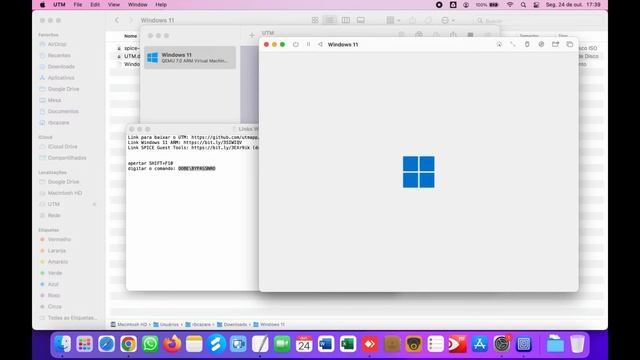
Task: Switch Finder to column view
Action: pyautogui.click(x=345, y=20)
